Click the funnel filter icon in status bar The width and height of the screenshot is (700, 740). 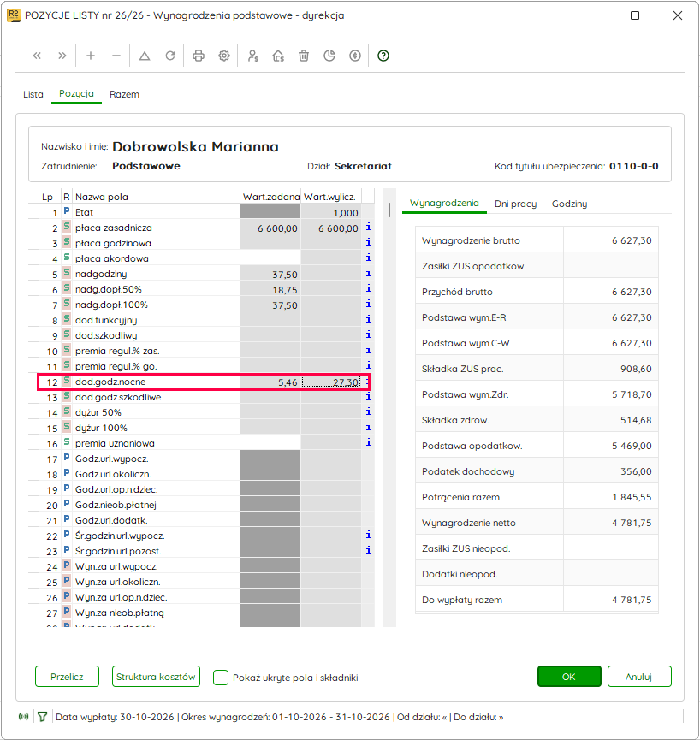pos(43,717)
